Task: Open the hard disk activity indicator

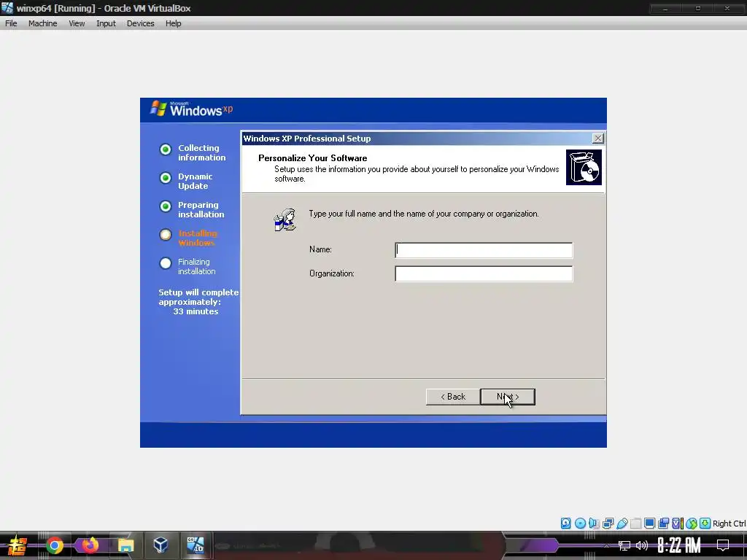Action: (x=565, y=524)
